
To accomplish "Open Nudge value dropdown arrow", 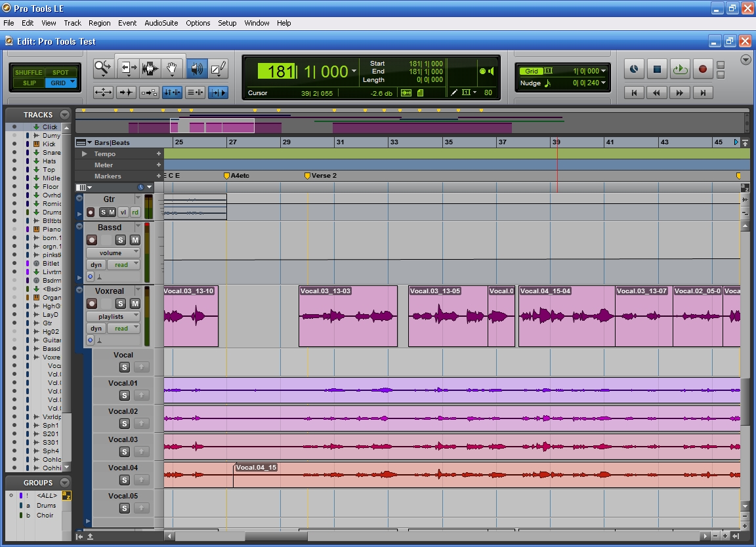I will click(x=603, y=83).
